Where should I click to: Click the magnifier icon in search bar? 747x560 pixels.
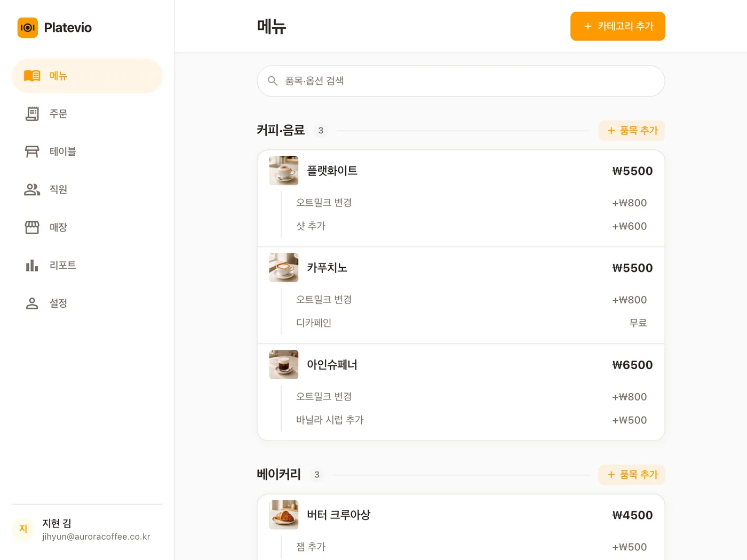(x=273, y=81)
